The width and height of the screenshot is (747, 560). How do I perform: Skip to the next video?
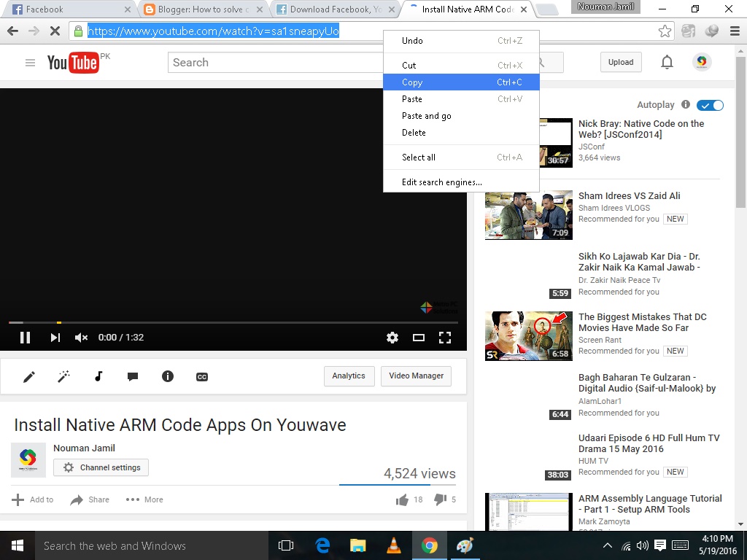click(55, 337)
